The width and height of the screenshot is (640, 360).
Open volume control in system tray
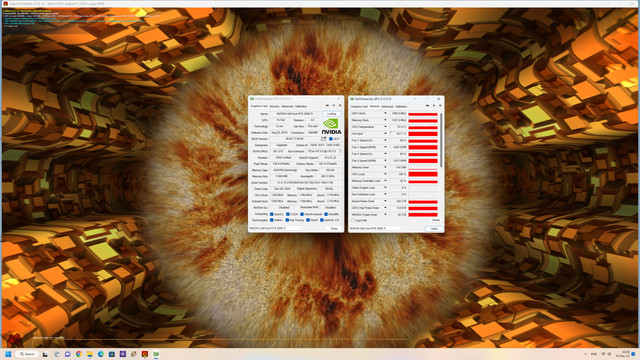(609, 354)
